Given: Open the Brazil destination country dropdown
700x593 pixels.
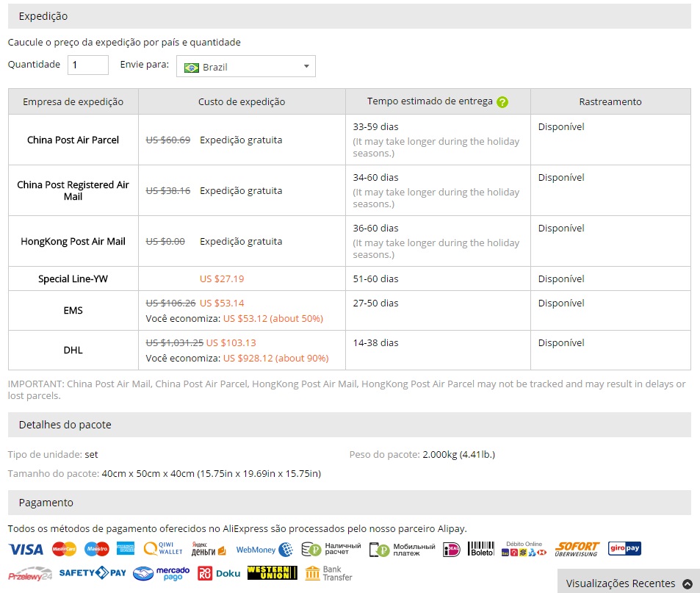Looking at the screenshot, I should tap(245, 67).
